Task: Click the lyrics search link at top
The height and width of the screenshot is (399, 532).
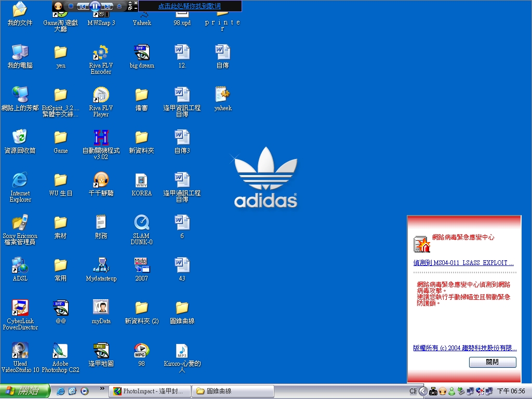Action: click(x=189, y=6)
